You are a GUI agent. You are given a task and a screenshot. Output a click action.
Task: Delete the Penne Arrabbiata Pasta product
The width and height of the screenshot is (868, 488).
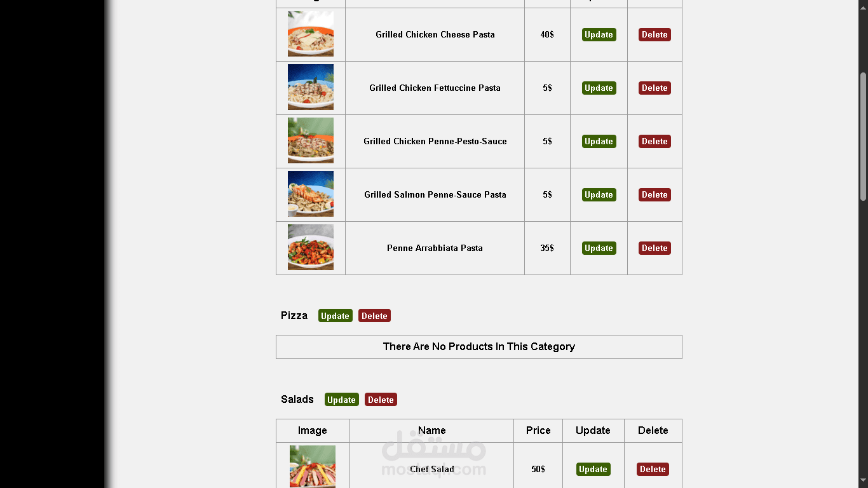(654, 248)
